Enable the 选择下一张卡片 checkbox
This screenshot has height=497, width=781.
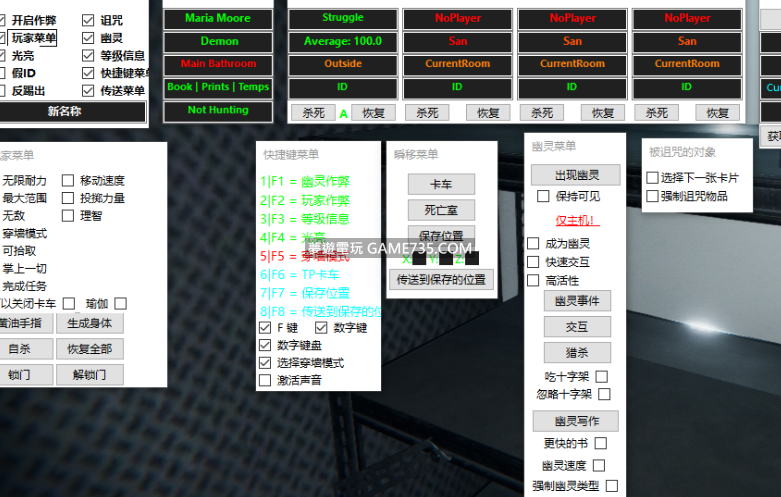[x=652, y=178]
